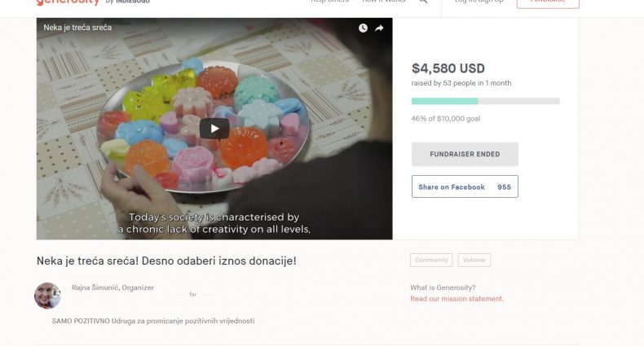644x346 pixels.
Task: Click the Share on Facebook button
Action: (465, 186)
